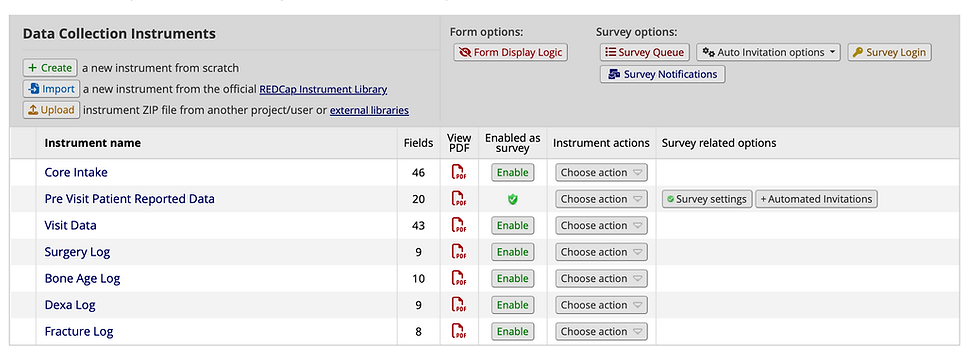
Task: Open Survey Queue options
Action: click(645, 53)
